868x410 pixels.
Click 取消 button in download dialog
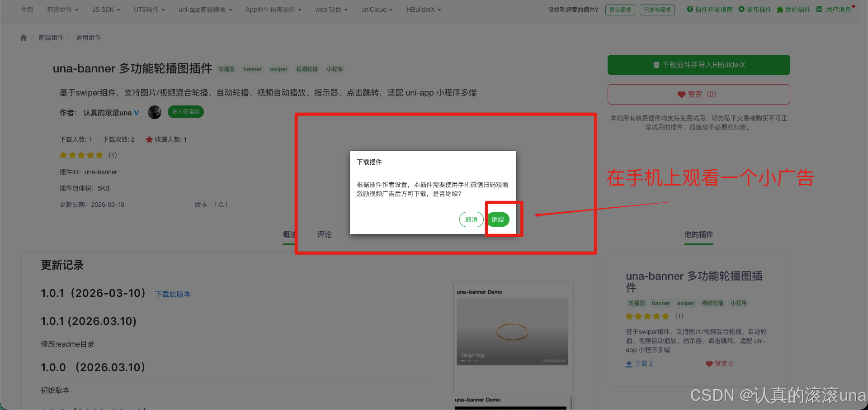472,219
